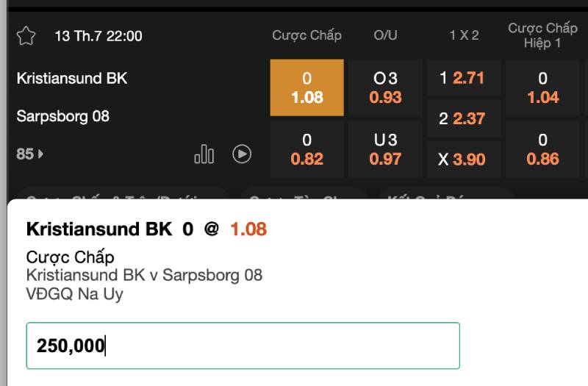This screenshot has height=386, width=588.
Task: Click Sarpsborg 08 team name
Action: pos(63,116)
